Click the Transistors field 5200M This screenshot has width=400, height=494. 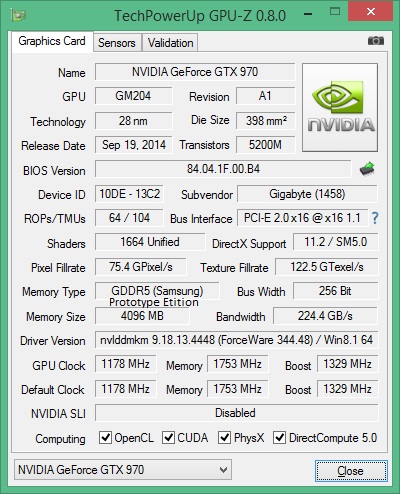point(266,145)
